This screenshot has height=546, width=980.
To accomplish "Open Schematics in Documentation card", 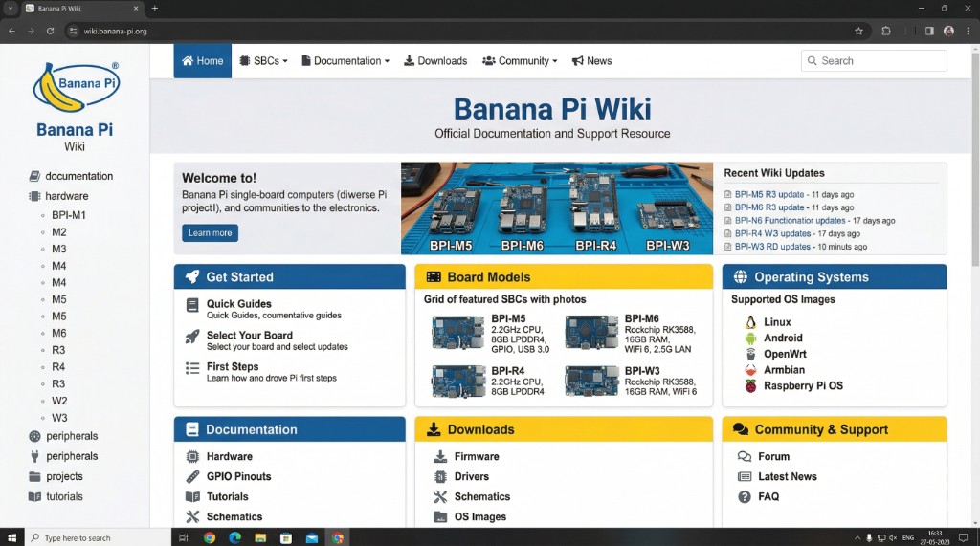I will (x=234, y=516).
